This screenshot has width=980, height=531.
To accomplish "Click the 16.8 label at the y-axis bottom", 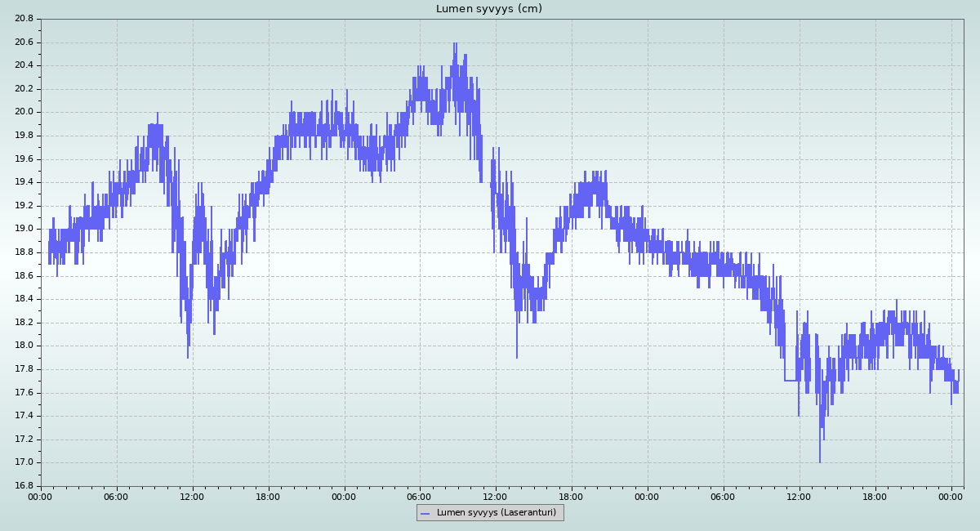I will [x=24, y=486].
